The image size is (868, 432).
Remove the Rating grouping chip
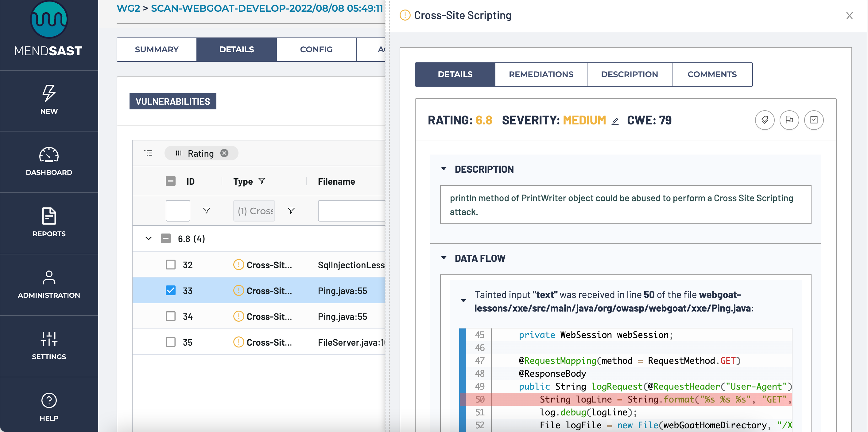coord(224,153)
